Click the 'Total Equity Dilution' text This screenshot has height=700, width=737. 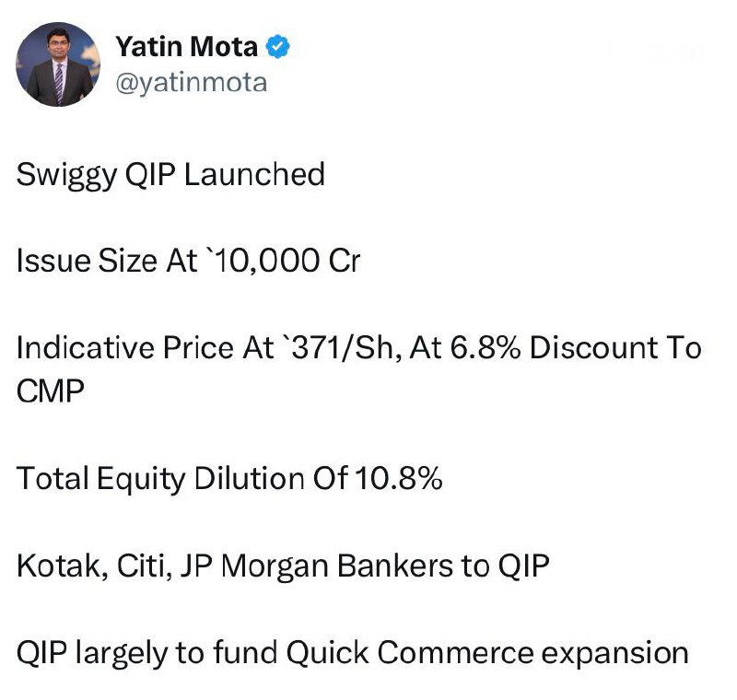pyautogui.click(x=158, y=478)
